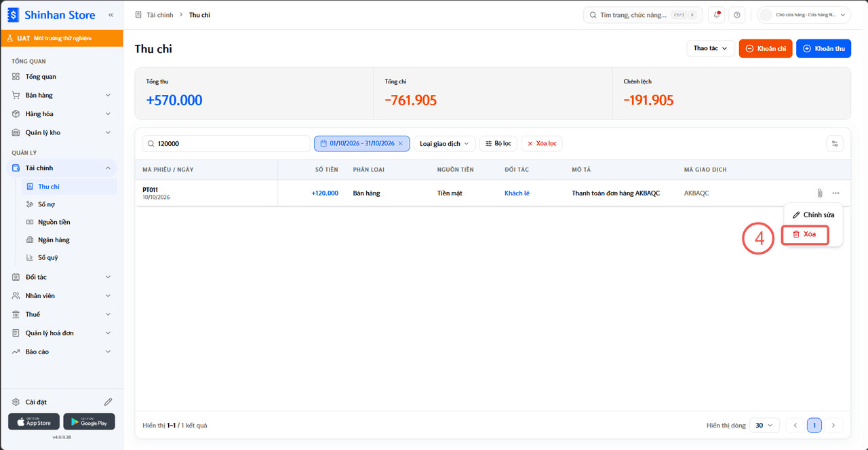This screenshot has height=450, width=868.
Task: Open the App Store download badge
Action: tap(34, 421)
